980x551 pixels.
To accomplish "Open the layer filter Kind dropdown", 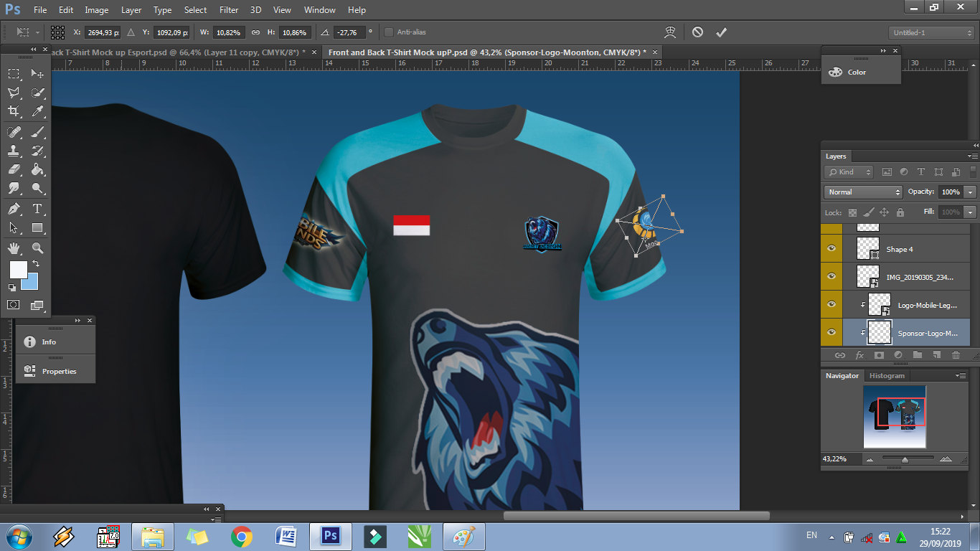I will [849, 172].
